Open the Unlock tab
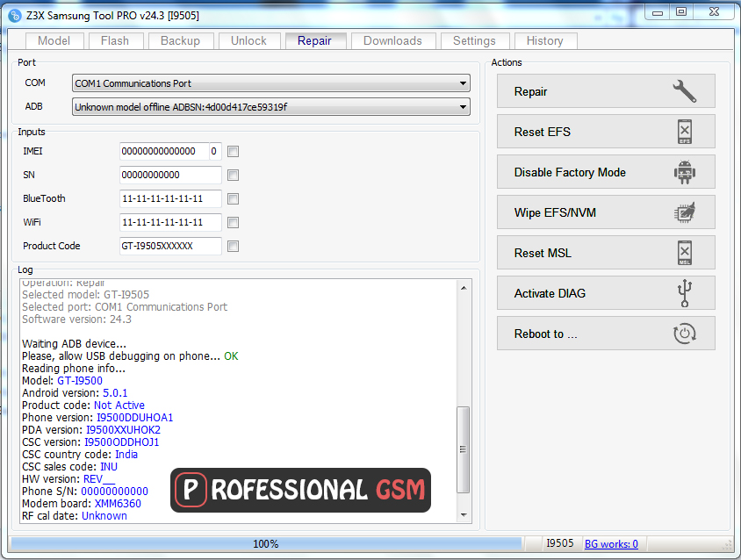This screenshot has height=560, width=741. (248, 40)
